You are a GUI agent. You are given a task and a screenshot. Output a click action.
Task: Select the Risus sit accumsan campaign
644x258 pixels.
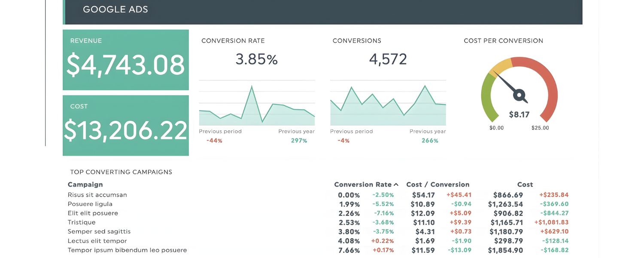97,195
